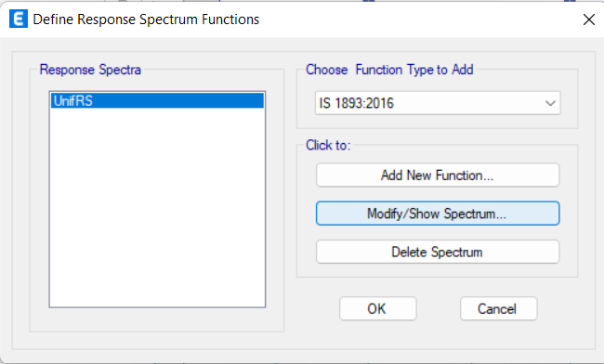Click Add New Function button

click(x=438, y=175)
